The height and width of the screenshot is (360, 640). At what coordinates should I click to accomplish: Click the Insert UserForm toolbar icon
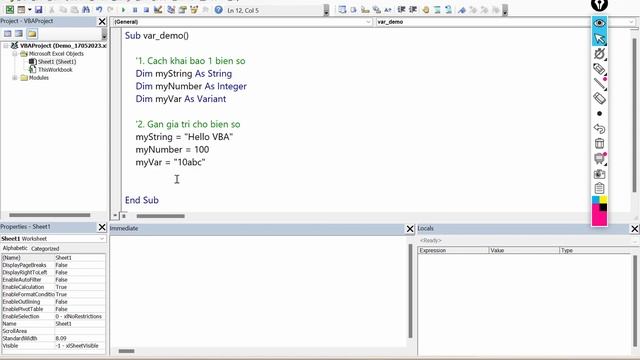[21, 10]
